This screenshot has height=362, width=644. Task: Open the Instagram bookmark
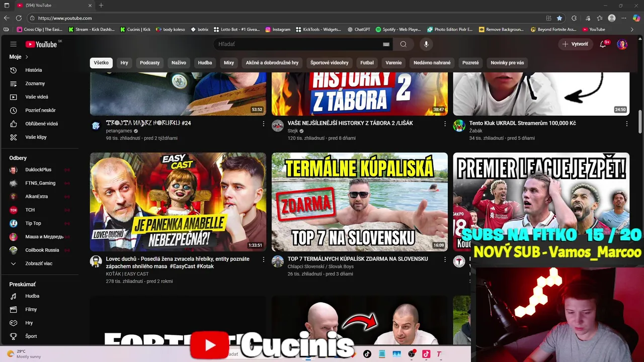[278, 30]
